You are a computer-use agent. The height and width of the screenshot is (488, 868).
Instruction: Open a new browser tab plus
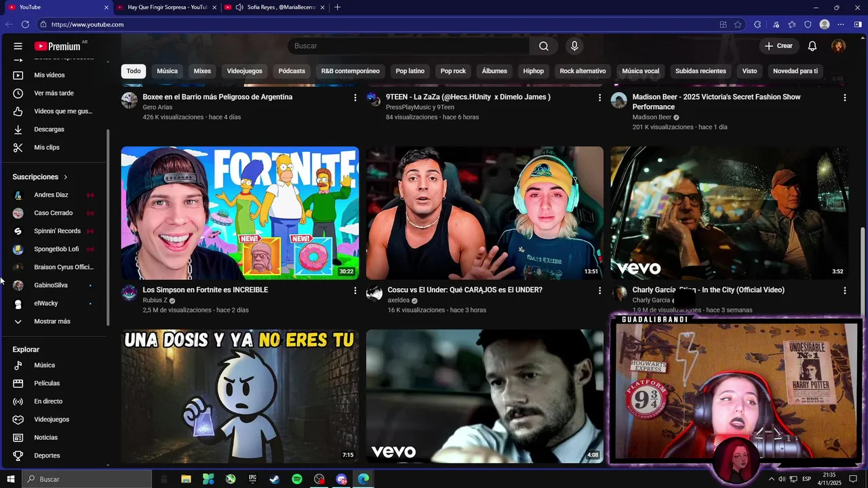338,7
